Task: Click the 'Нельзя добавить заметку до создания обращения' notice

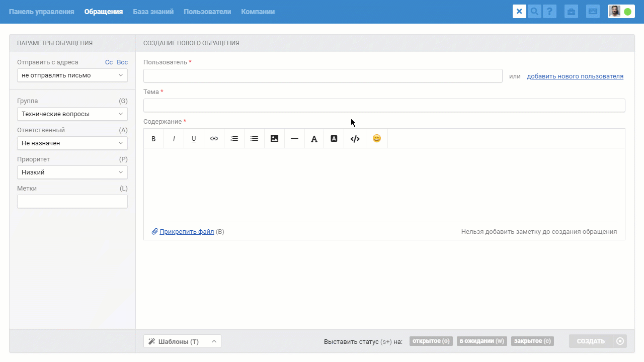Action: [x=539, y=232]
